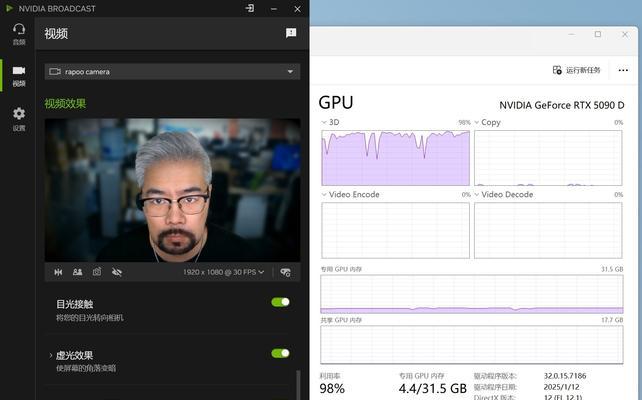
Task: Click Run new task (运行新任务) in Task Manager
Action: click(576, 70)
